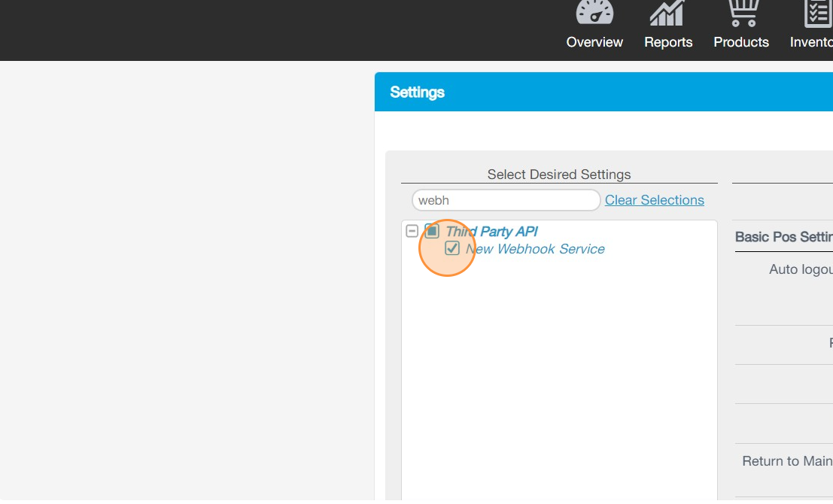Go to the Overview menu label

pos(594,42)
